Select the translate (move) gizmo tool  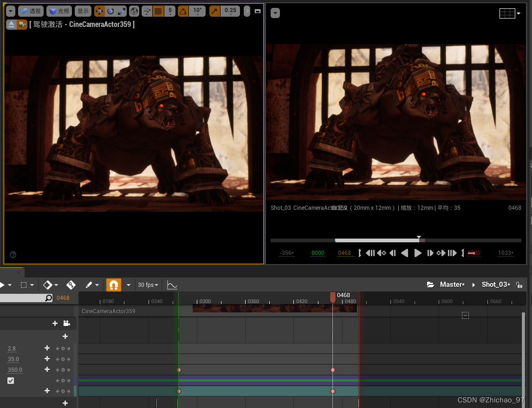[99, 11]
